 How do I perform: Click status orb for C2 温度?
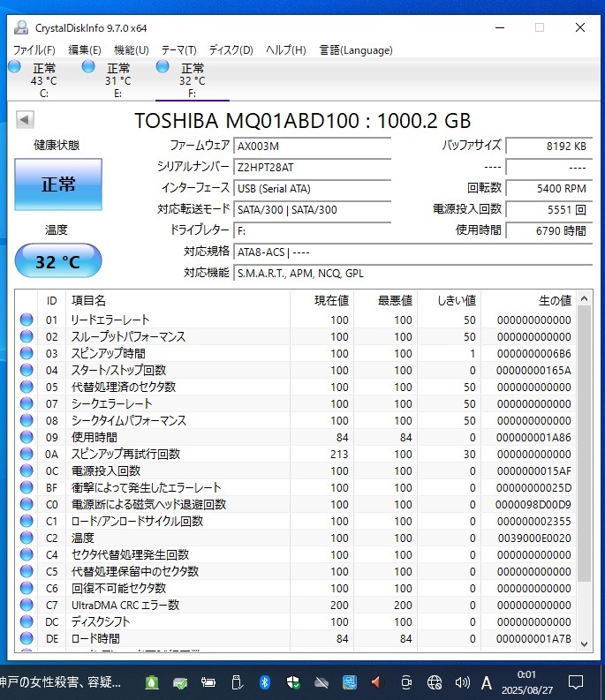click(26, 538)
